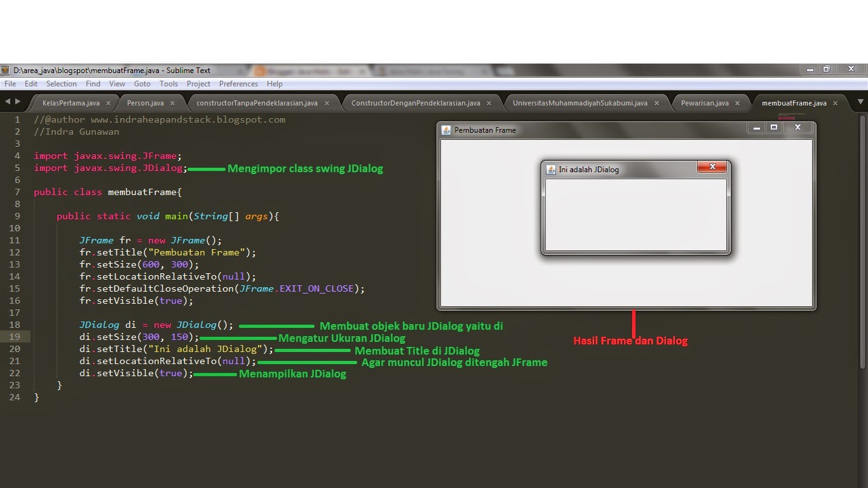The width and height of the screenshot is (868, 488).
Task: Click the Java coffee cup icon on JDialog titlebar
Action: [549, 169]
